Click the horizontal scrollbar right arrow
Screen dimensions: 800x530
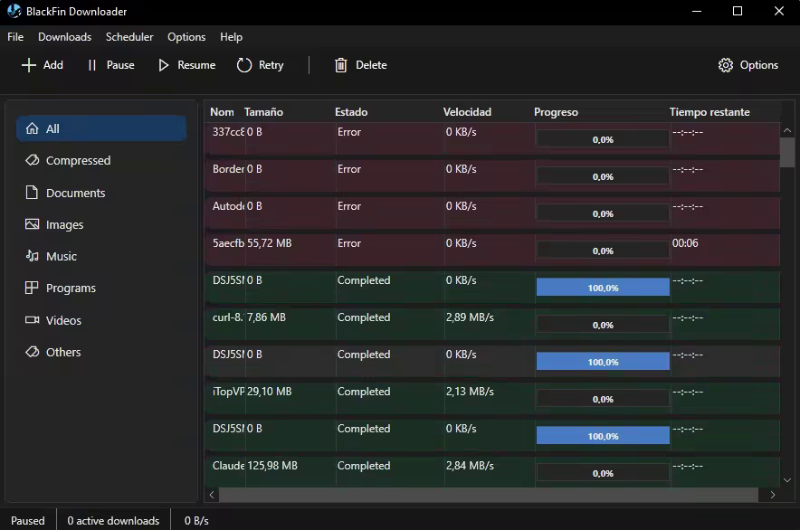point(772,495)
